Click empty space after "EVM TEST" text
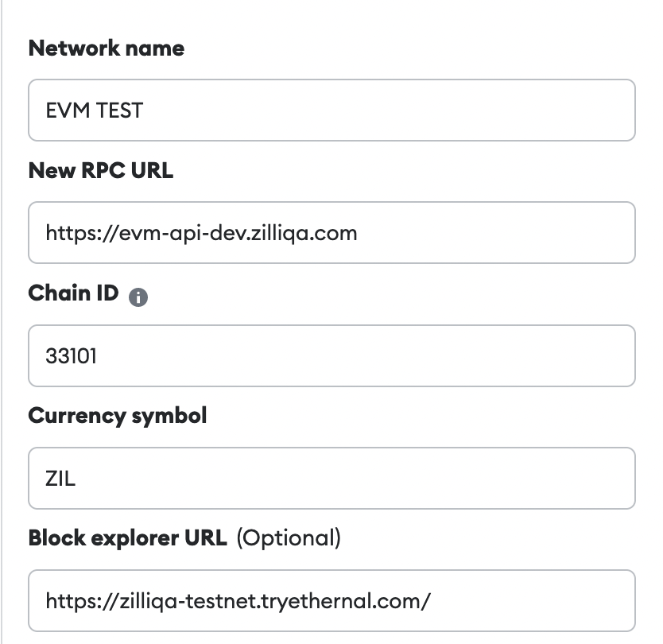The image size is (663, 644). [382, 111]
